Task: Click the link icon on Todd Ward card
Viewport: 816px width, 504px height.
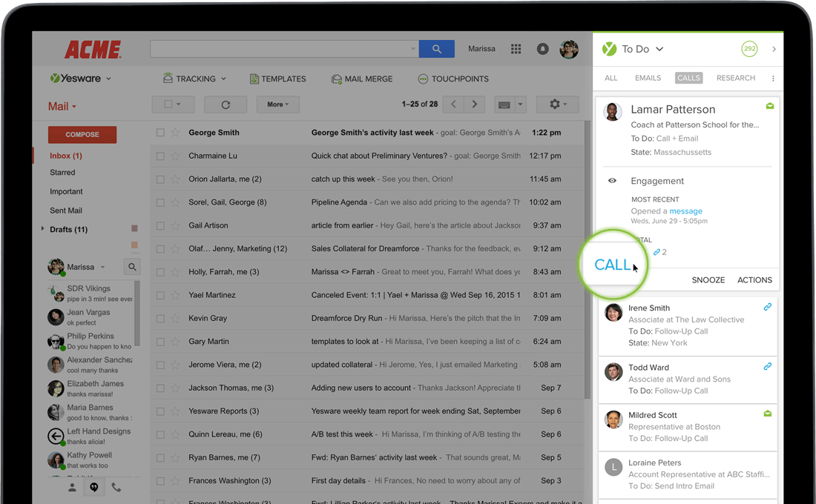Action: tap(768, 366)
